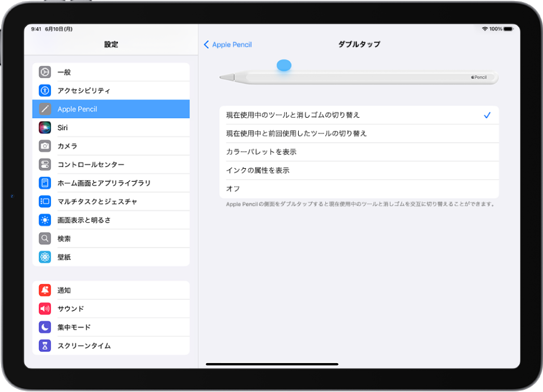543x392 pixels.
Task: Tap the 画面表示と明るさ brightness icon
Action: (x=45, y=220)
